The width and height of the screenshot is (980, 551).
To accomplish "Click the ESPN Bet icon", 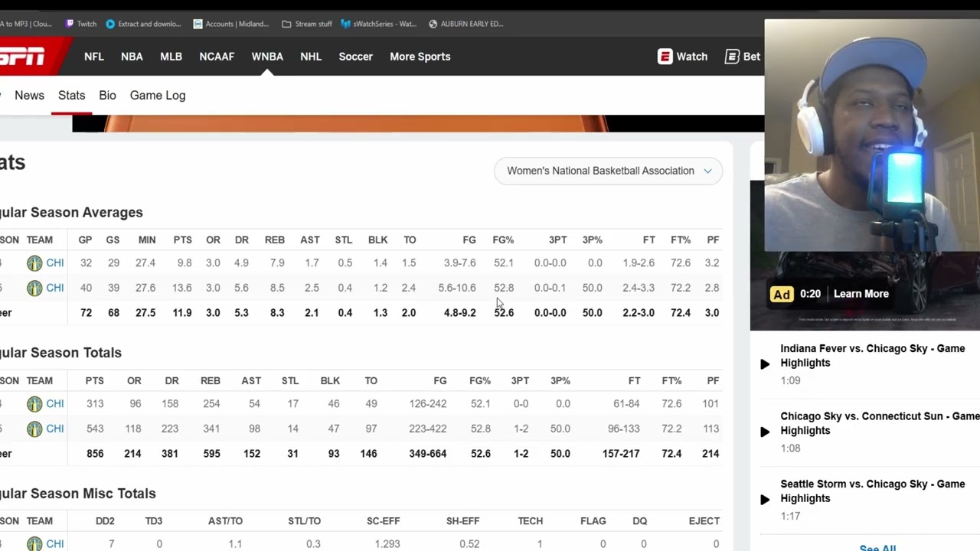I will (732, 57).
